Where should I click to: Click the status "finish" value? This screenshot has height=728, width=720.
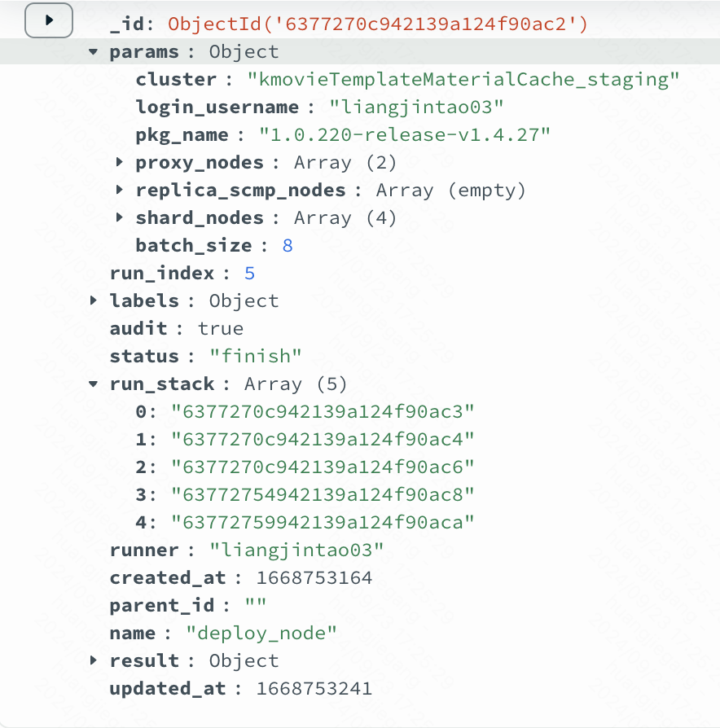(x=257, y=356)
